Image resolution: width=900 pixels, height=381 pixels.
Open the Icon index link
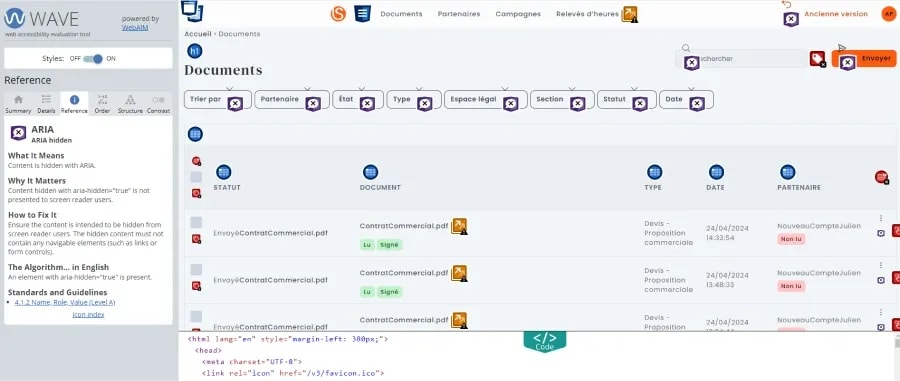(88, 314)
